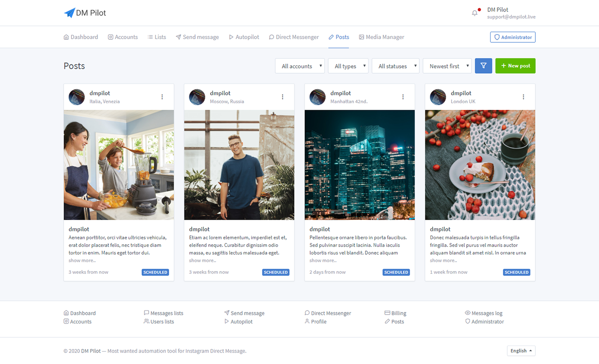Image resolution: width=599 pixels, height=364 pixels.
Task: Click the DM Pilot link in the copyright line
Action: 91,351
